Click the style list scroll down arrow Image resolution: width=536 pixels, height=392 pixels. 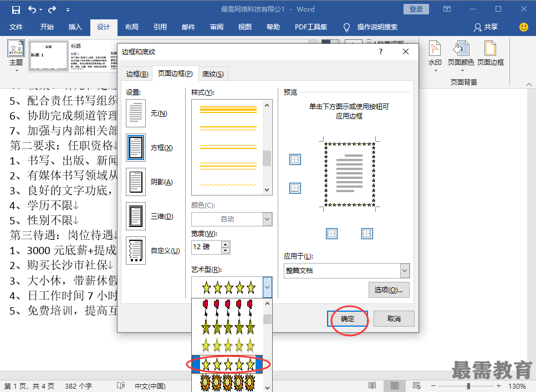pyautogui.click(x=267, y=190)
